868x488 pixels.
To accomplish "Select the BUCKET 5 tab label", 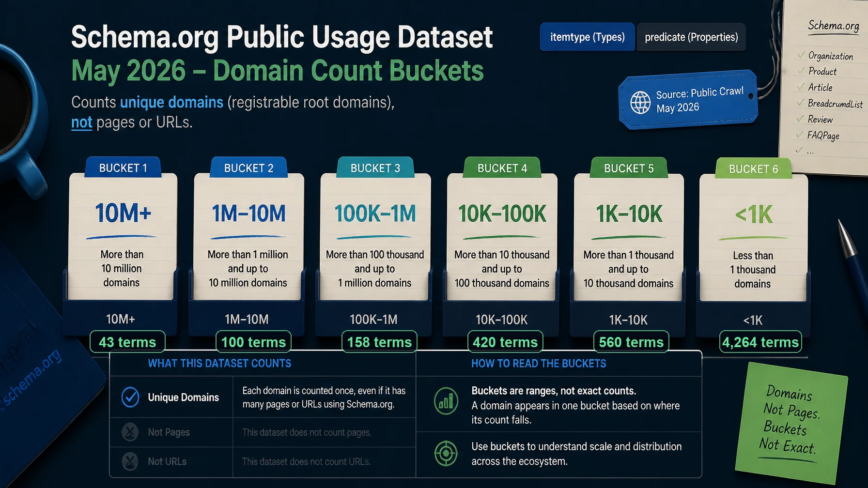I will point(629,168).
